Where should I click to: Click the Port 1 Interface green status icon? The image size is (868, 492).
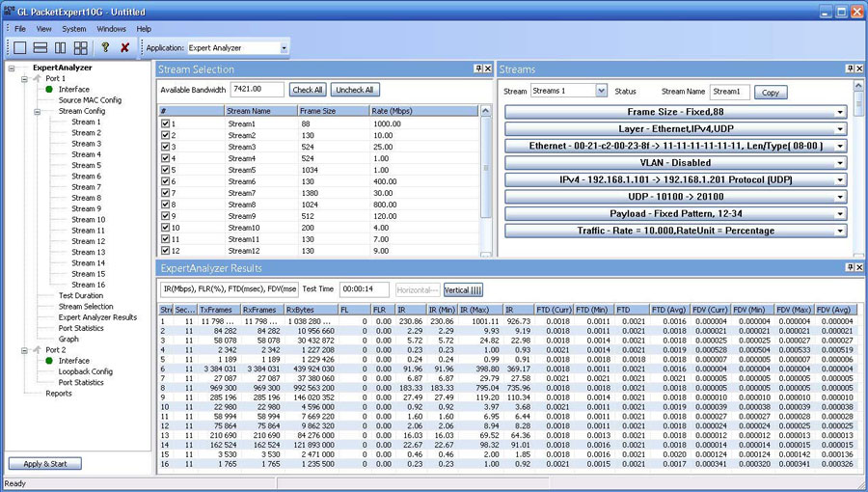tap(49, 89)
